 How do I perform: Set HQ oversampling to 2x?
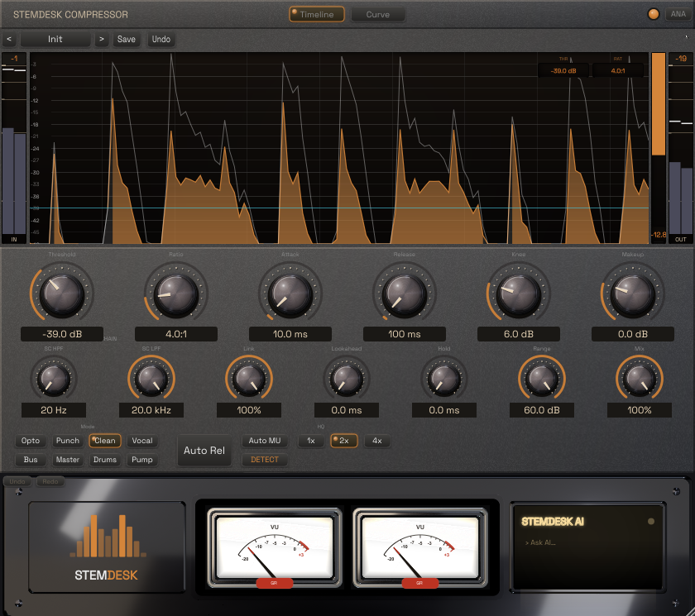(x=344, y=441)
